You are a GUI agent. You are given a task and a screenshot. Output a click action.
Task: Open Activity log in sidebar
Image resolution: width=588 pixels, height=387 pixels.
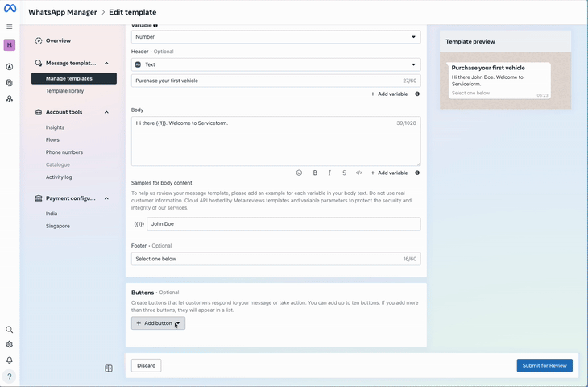coord(59,177)
